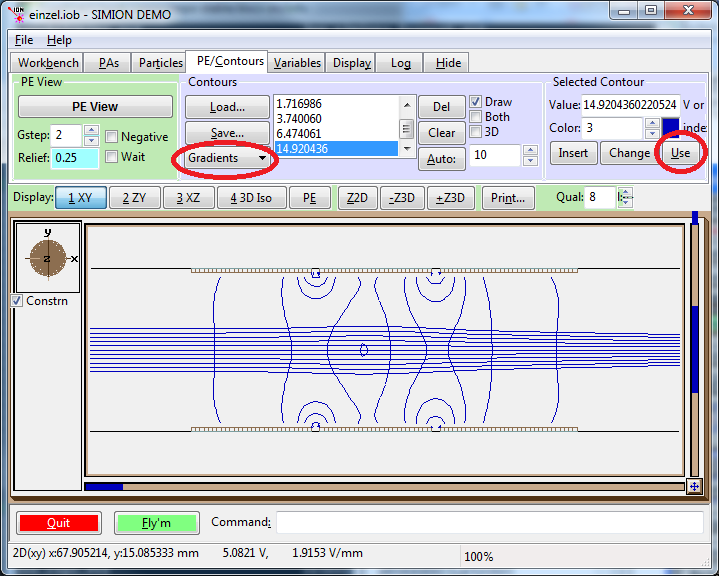Click the Save... contours button
This screenshot has width=719, height=576.
(227, 133)
